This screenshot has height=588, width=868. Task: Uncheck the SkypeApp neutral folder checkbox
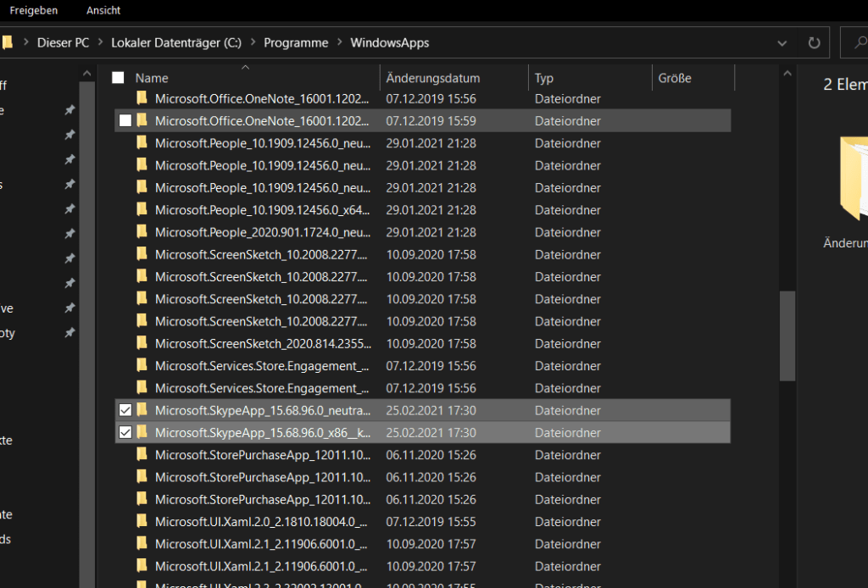click(x=125, y=410)
